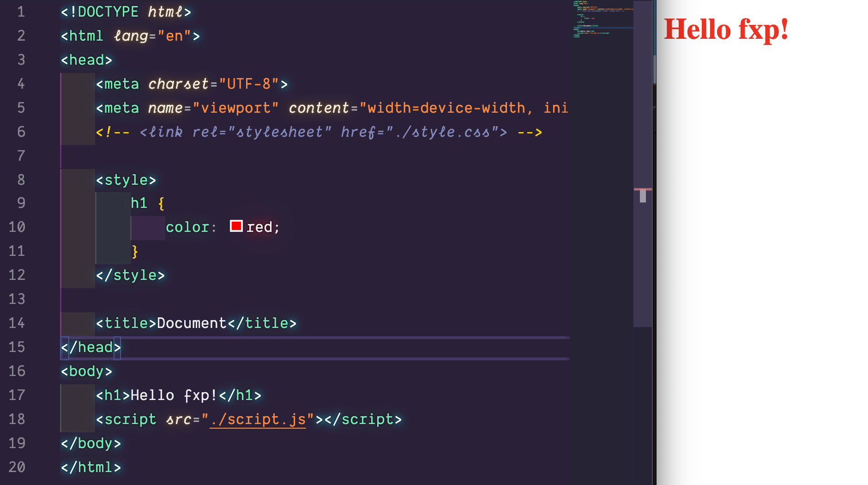Follow the ./script.js underlined link

pyautogui.click(x=257, y=419)
